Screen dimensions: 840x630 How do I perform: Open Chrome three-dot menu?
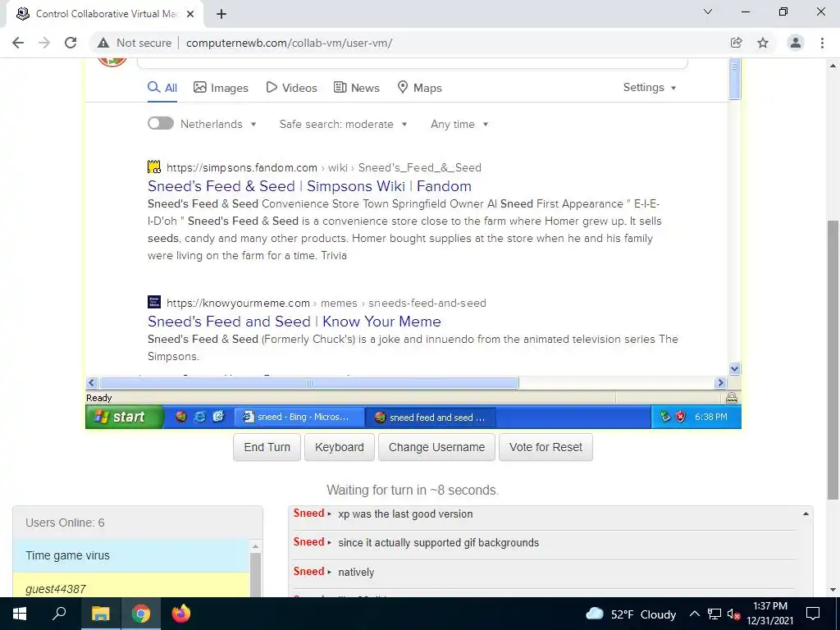point(822,43)
